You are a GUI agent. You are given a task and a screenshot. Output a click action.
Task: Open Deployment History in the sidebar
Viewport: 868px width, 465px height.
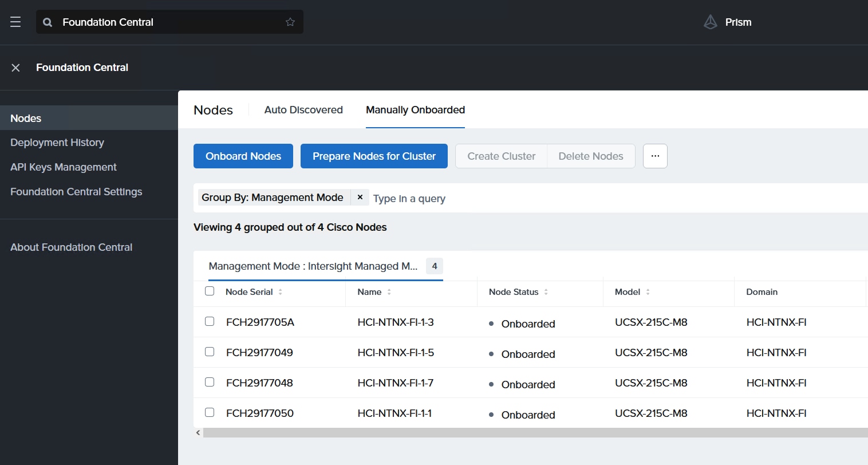coord(57,143)
